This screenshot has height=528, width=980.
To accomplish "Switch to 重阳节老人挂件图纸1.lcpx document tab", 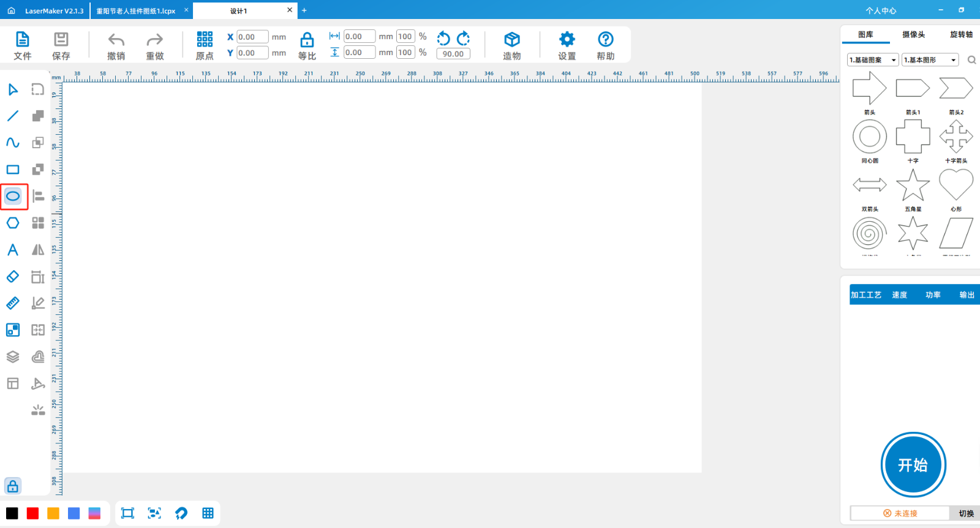I will (x=136, y=11).
